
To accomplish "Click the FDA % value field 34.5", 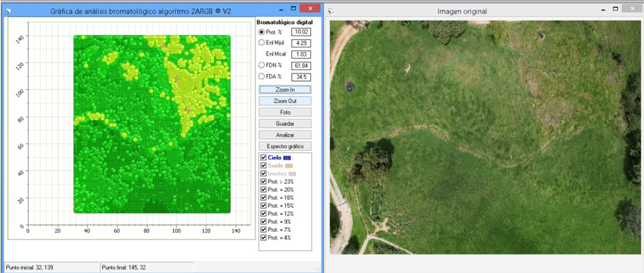I will pyautogui.click(x=301, y=77).
